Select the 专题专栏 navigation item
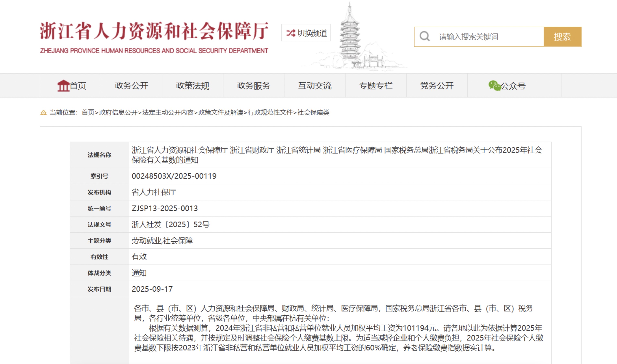 tap(376, 86)
